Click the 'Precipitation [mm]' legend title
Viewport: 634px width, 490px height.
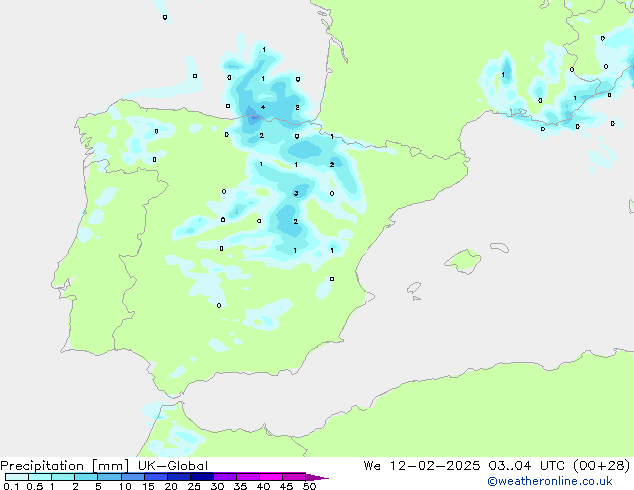coord(64,466)
